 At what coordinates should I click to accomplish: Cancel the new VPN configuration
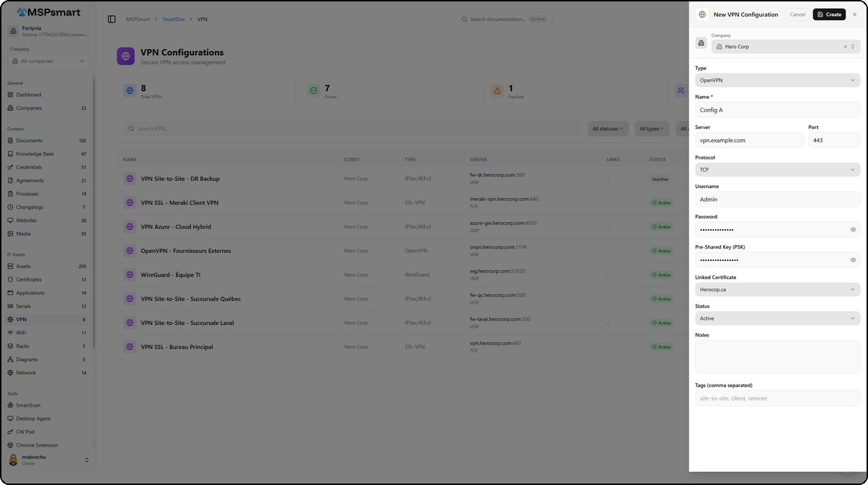(x=797, y=14)
